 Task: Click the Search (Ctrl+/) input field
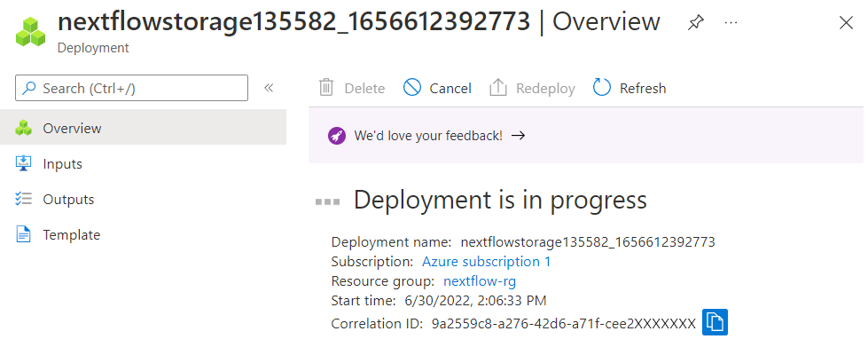coord(132,88)
